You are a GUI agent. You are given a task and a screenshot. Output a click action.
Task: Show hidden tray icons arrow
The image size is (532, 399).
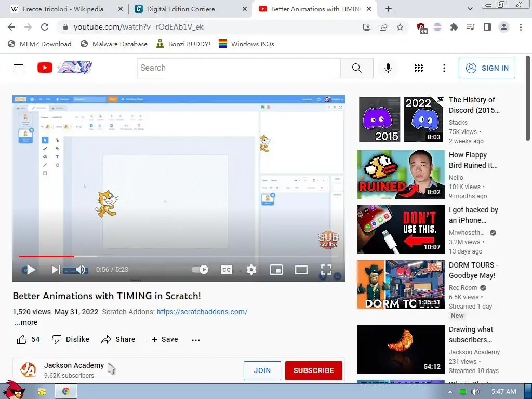point(450,392)
